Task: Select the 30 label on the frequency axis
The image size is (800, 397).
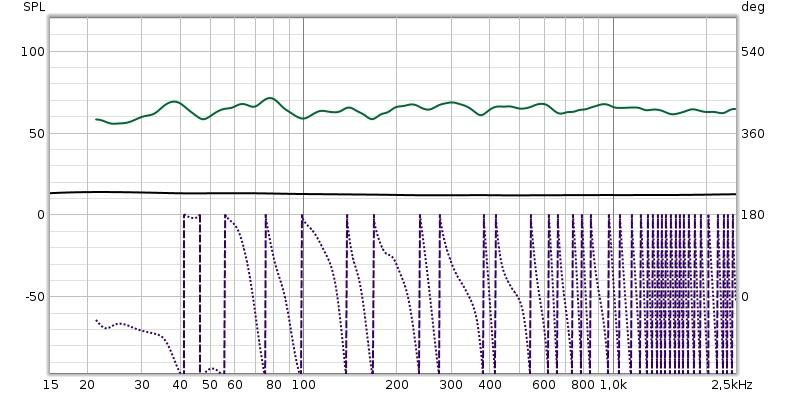Action: 142,385
